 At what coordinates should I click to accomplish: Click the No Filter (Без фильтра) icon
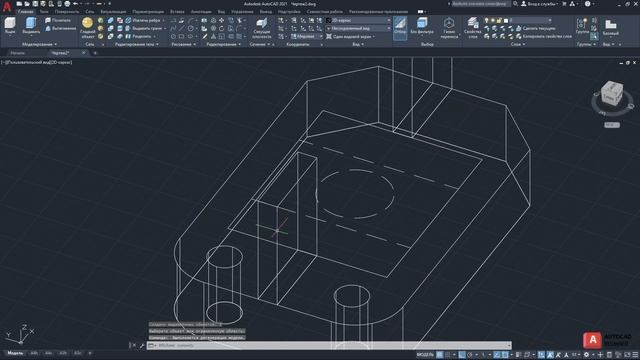click(422, 26)
